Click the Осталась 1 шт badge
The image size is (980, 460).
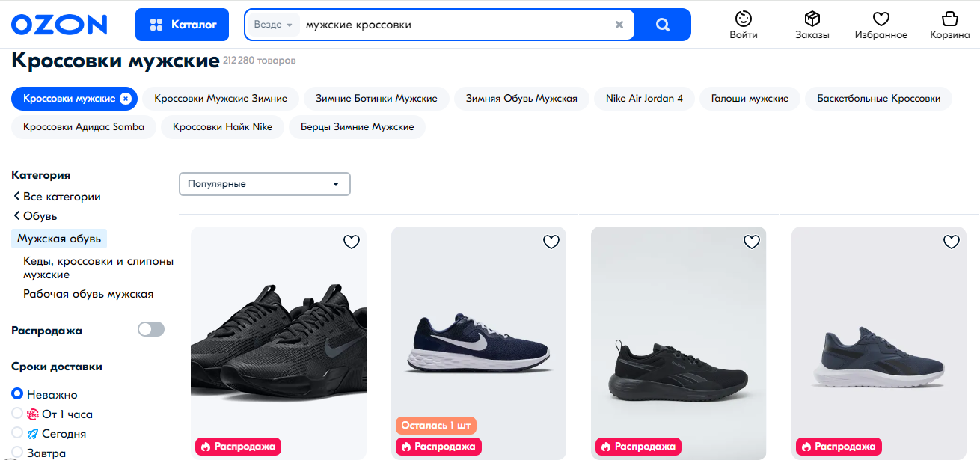436,426
